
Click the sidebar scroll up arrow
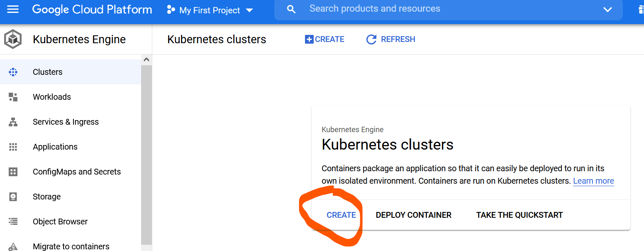tap(146, 59)
